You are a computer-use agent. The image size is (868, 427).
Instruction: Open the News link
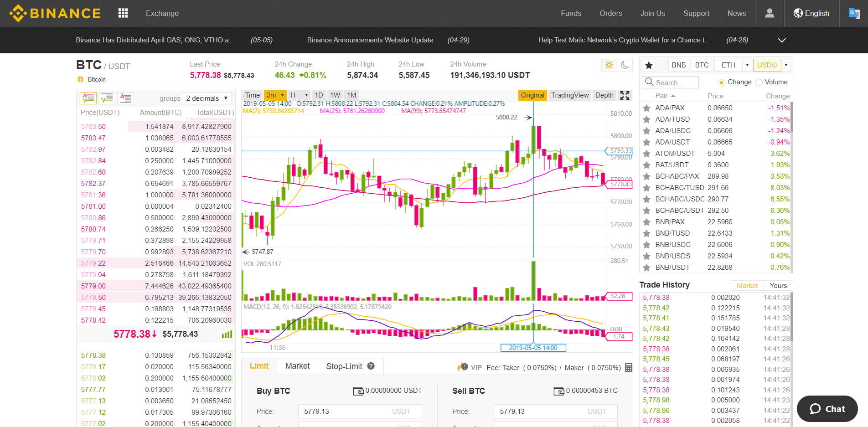(x=737, y=13)
